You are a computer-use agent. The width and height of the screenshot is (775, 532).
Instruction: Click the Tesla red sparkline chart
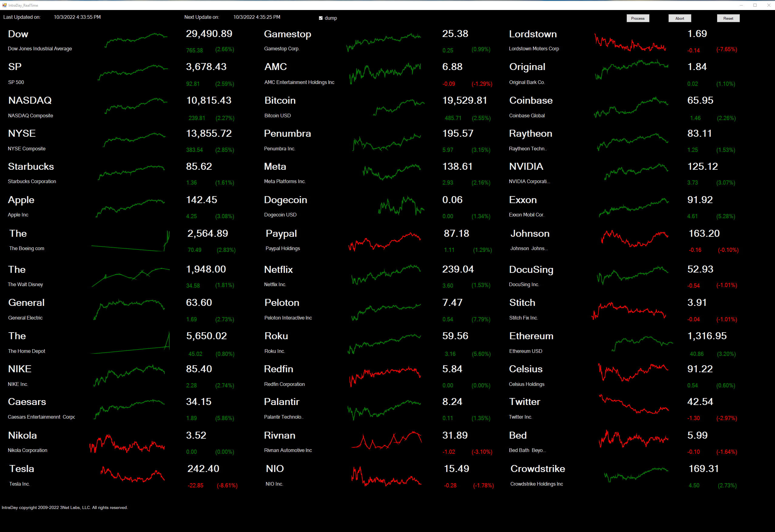[132, 475]
